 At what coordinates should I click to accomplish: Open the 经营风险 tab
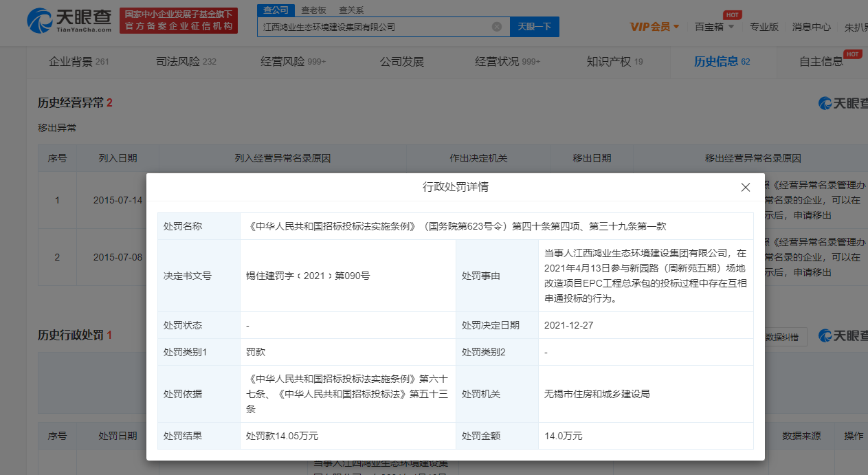coord(293,61)
